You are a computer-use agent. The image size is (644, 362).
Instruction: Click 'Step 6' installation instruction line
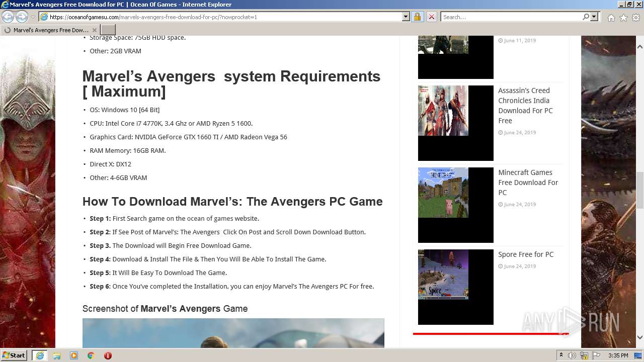[232, 287]
